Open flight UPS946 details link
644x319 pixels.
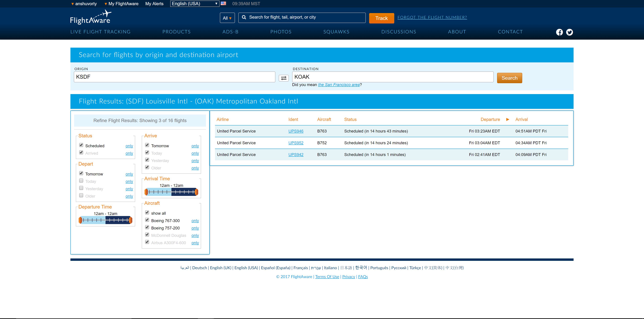click(x=296, y=131)
